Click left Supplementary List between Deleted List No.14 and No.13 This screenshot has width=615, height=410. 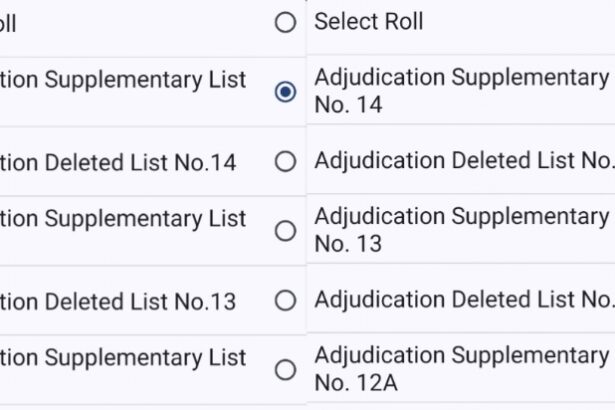(x=122, y=218)
